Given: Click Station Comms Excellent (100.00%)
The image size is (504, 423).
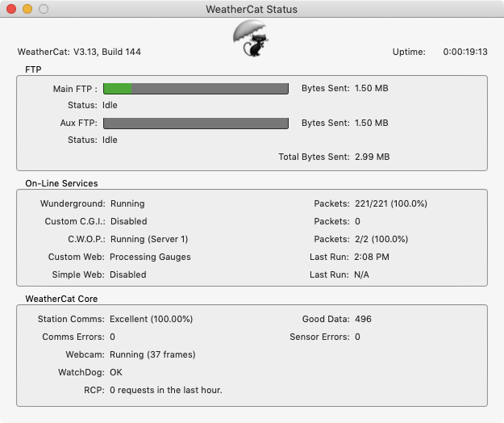Looking at the screenshot, I should point(151,319).
